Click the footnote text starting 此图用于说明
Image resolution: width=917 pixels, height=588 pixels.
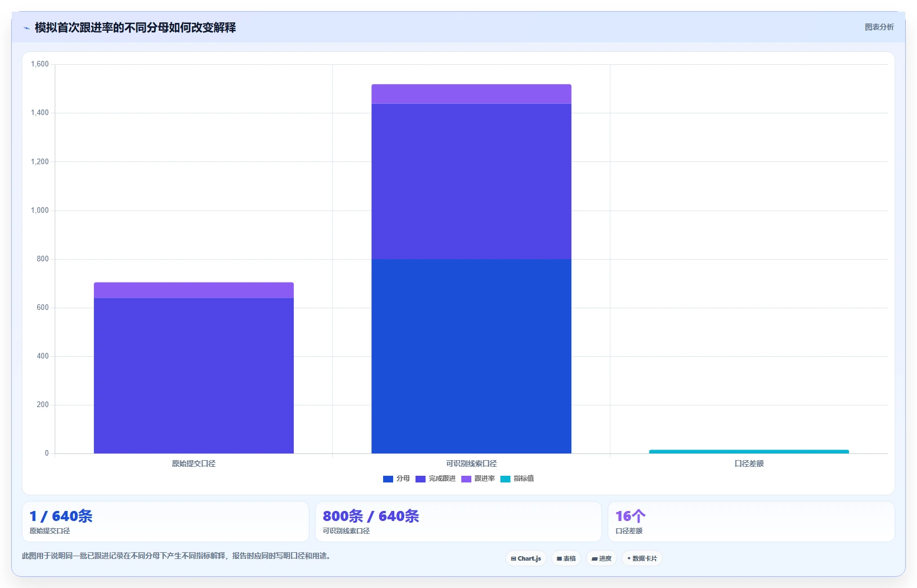(178, 556)
